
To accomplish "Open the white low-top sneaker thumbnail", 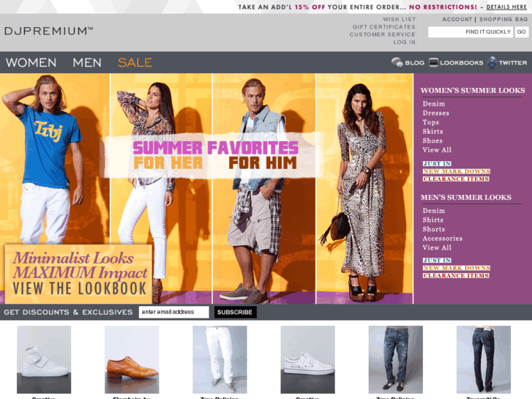I will [x=307, y=359].
